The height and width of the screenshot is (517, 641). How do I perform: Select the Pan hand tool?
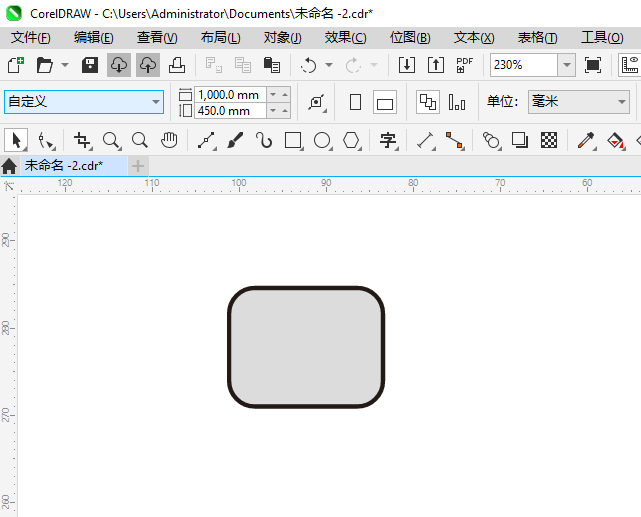tap(170, 140)
